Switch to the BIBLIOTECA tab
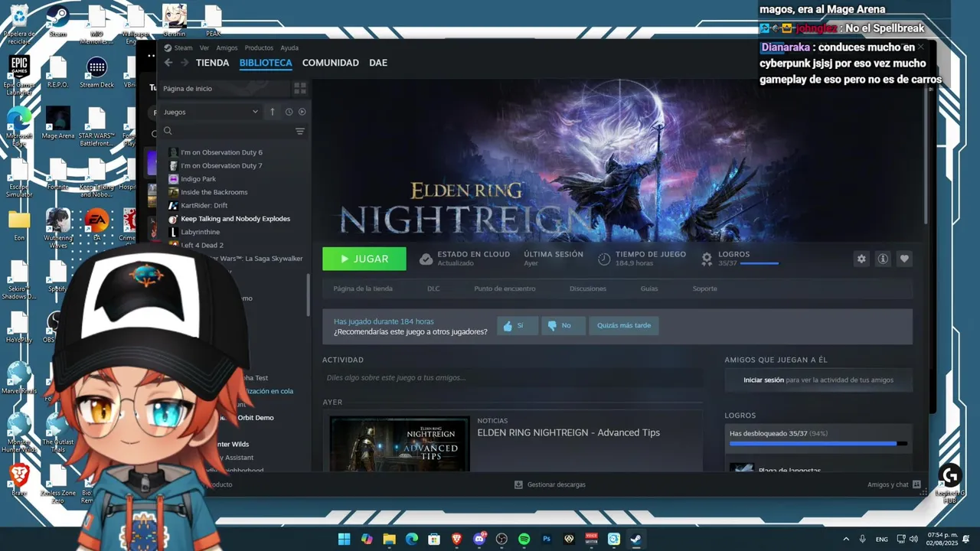980x551 pixels. (266, 63)
